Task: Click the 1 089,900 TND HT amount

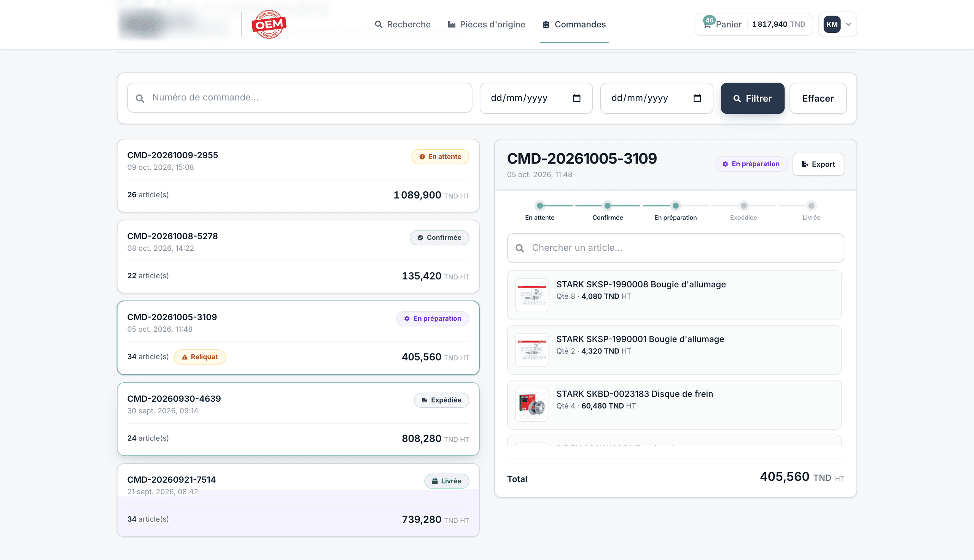Action: point(431,195)
